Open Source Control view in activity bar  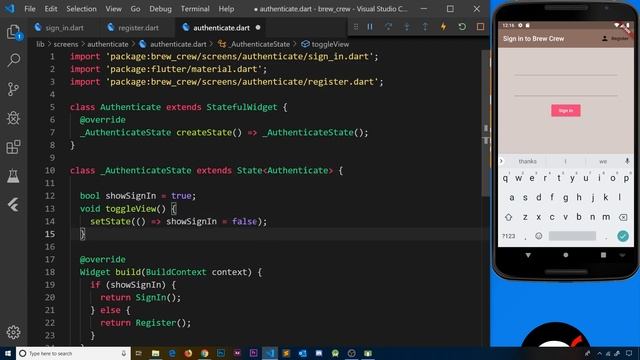click(x=13, y=89)
